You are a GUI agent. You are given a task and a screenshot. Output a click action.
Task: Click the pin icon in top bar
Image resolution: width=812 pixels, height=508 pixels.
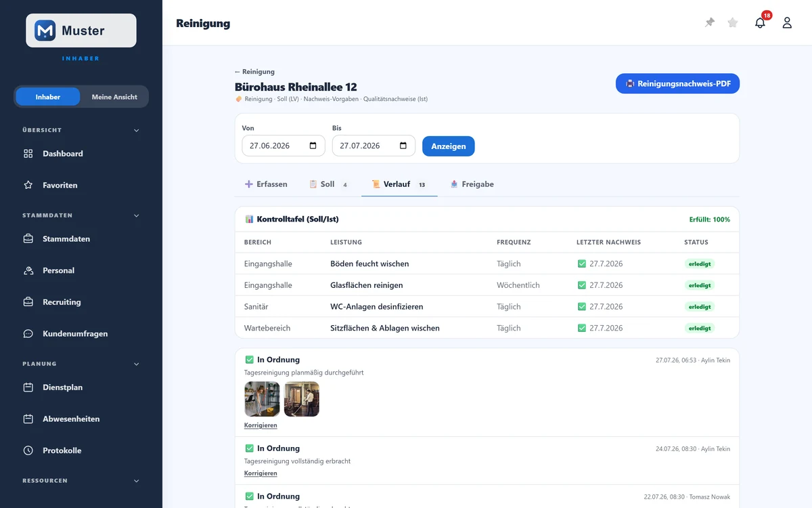710,22
